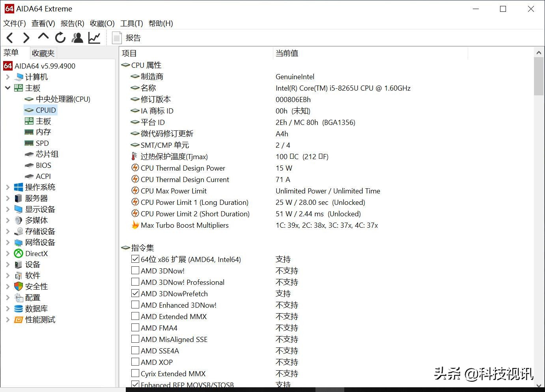Viewport: 545px width, 392px height.
Task: Select the 存储设备 storage tree item
Action: coord(35,231)
